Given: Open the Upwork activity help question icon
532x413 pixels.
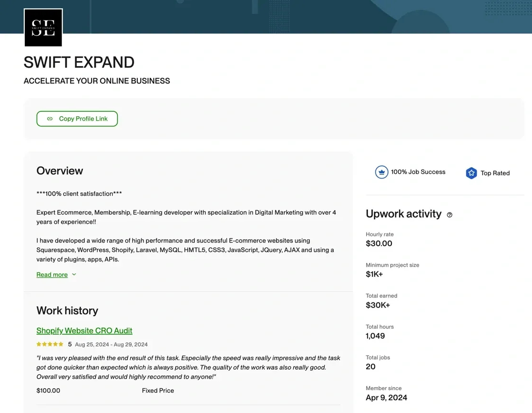Looking at the screenshot, I should click(x=450, y=215).
